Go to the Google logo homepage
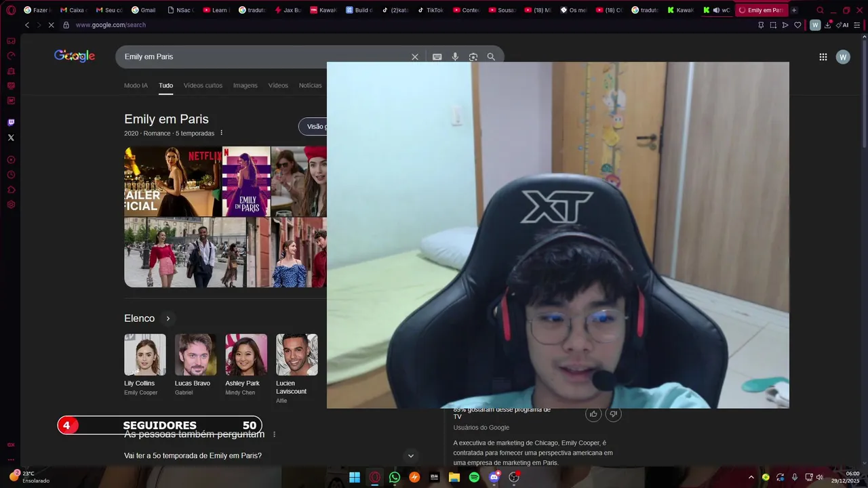Viewport: 868px width, 488px height. pyautogui.click(x=75, y=56)
